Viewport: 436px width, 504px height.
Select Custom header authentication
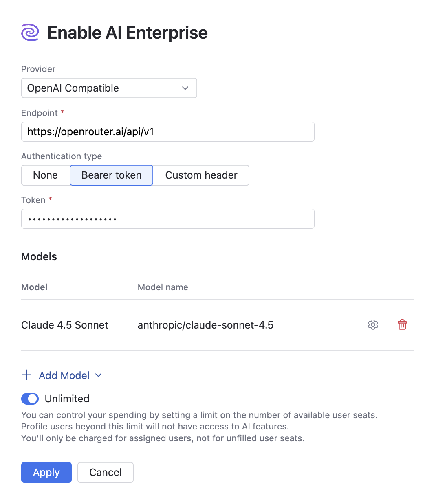pos(201,175)
